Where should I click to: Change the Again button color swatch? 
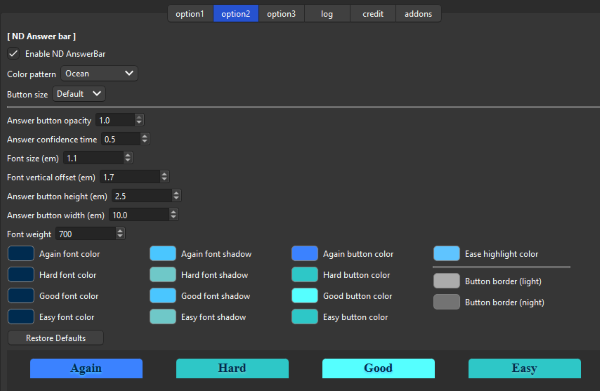tap(305, 254)
